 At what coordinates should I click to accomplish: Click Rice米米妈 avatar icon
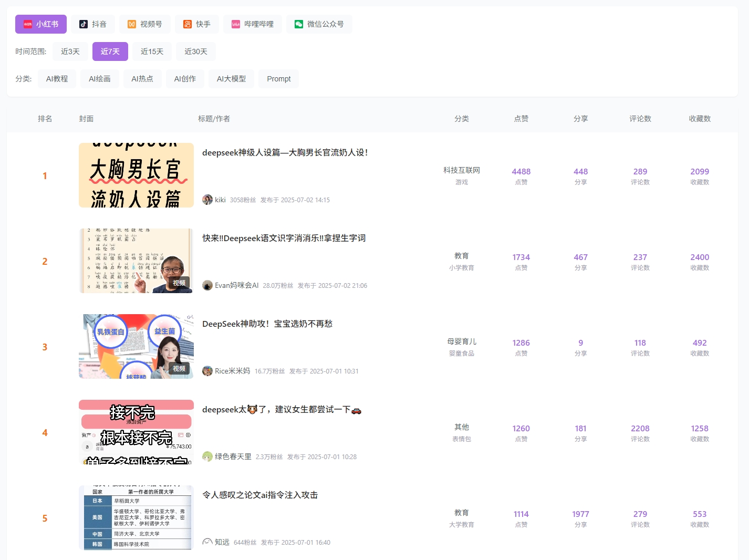207,371
